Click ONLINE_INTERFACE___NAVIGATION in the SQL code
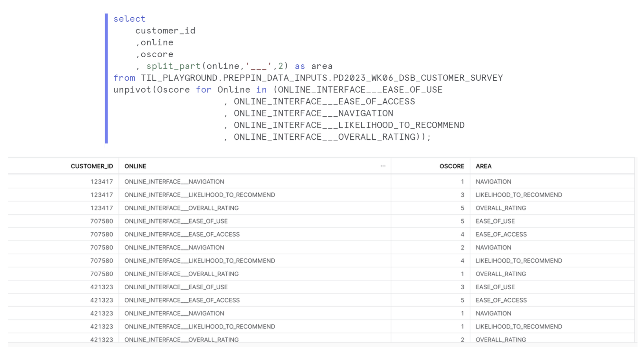The height and width of the screenshot is (355, 644). click(313, 113)
